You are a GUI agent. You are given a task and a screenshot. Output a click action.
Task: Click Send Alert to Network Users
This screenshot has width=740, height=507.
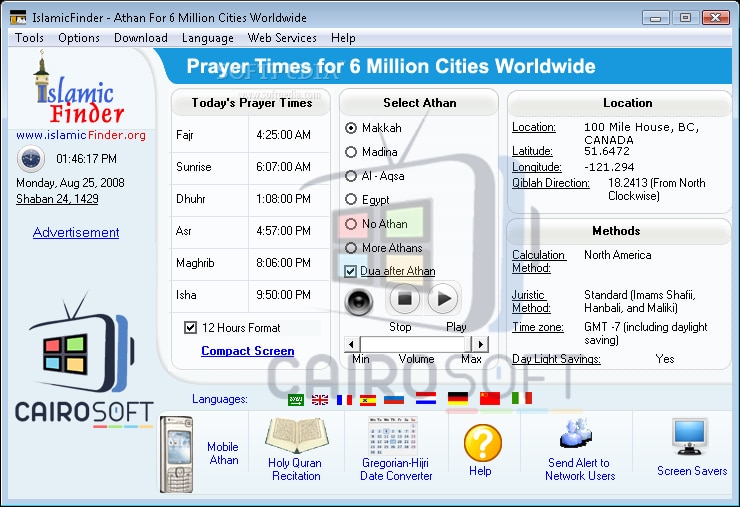[x=580, y=469]
